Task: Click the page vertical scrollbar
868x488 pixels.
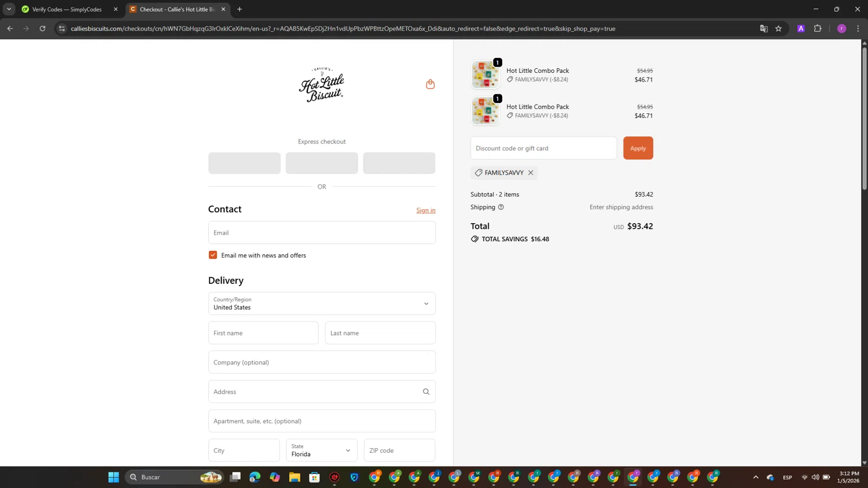Action: pyautogui.click(x=865, y=119)
